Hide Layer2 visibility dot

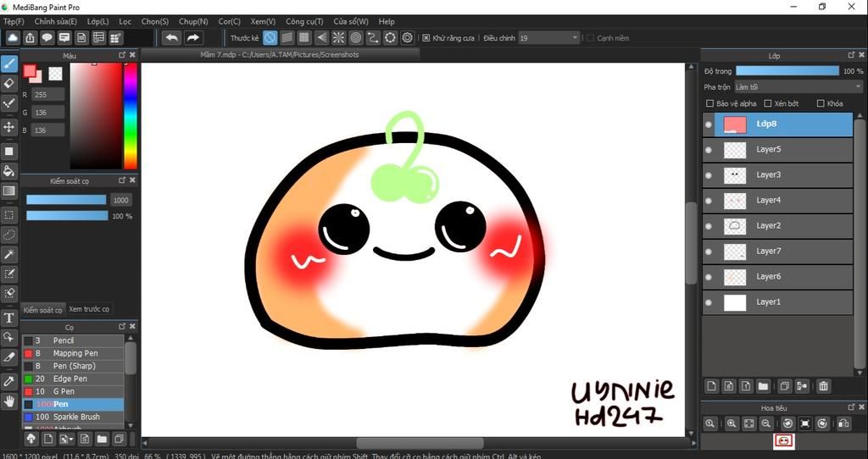tap(709, 226)
